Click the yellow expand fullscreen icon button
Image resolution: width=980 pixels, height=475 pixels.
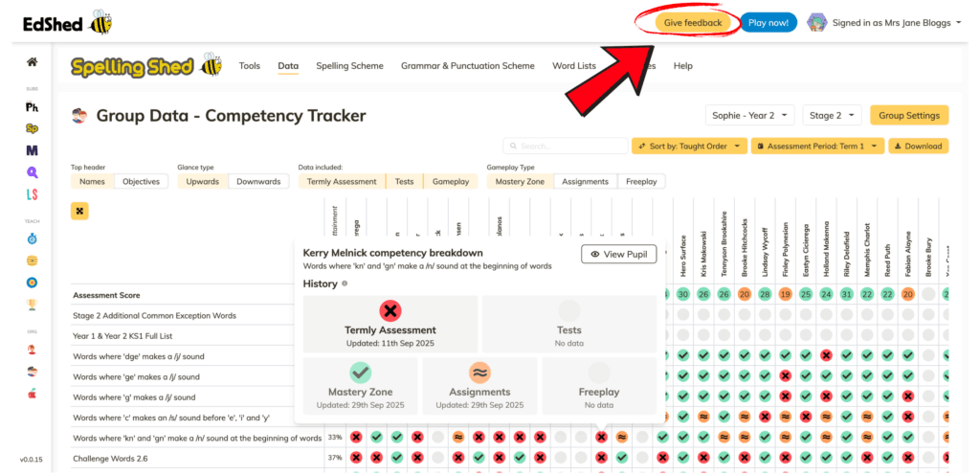click(79, 210)
